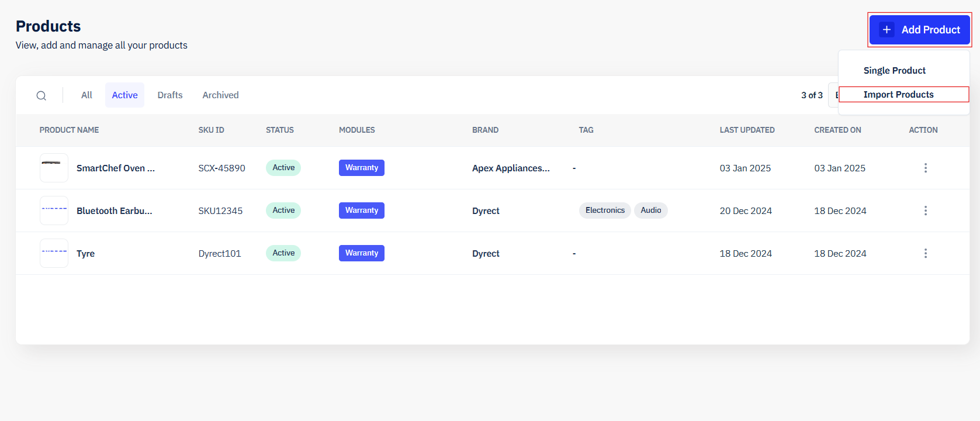Click BRAND column header
The image size is (980, 421).
(x=486, y=130)
